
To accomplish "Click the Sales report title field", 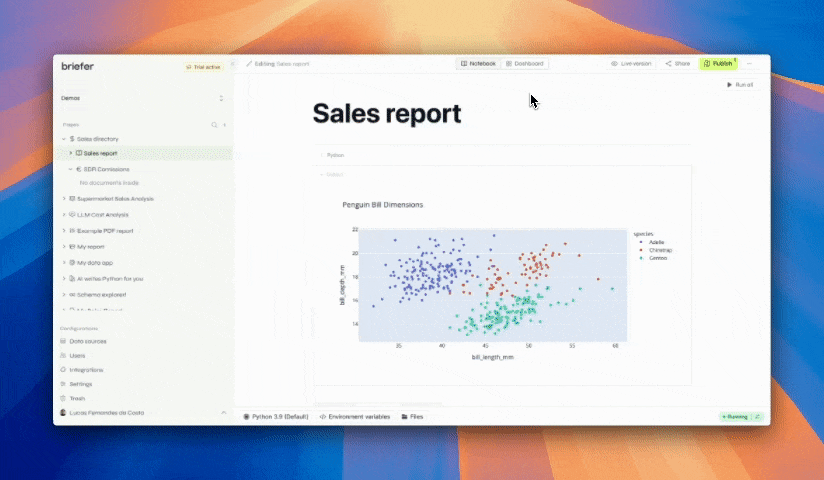I will coord(387,114).
